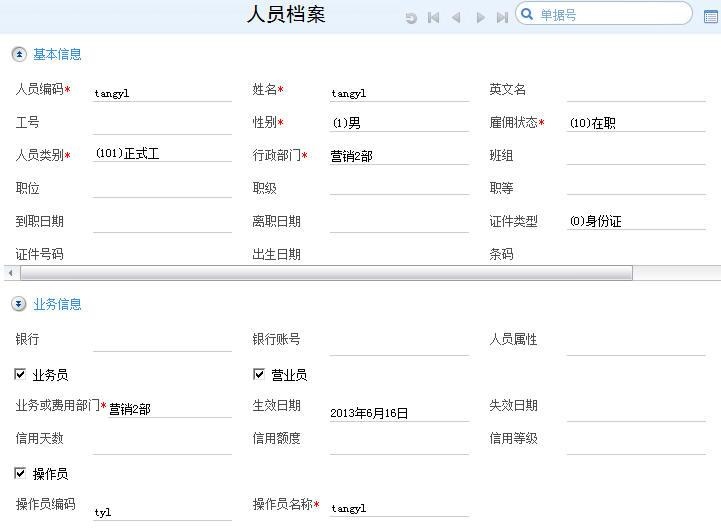This screenshot has height=529, width=721.
Task: Click the 信用天数 field
Action: (162, 445)
